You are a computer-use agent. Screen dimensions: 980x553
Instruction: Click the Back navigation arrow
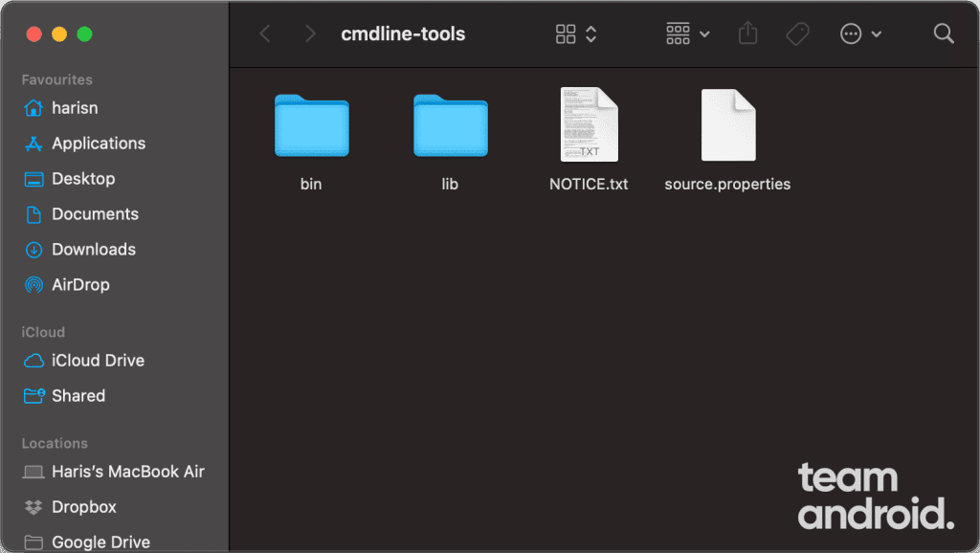tap(264, 33)
